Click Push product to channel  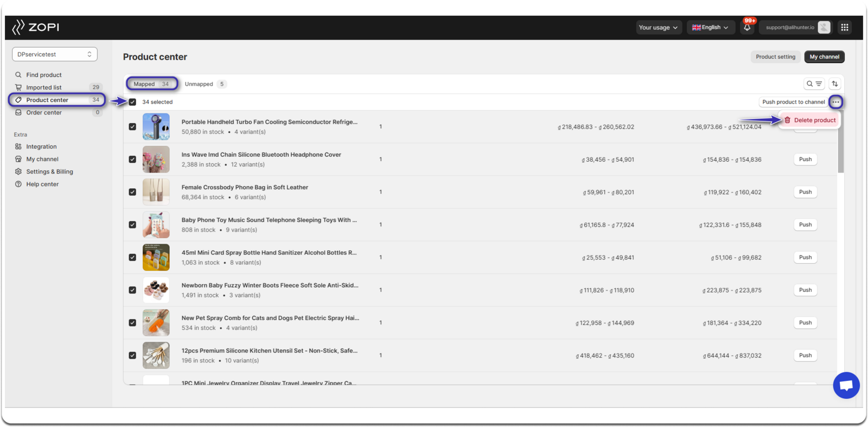click(x=793, y=102)
